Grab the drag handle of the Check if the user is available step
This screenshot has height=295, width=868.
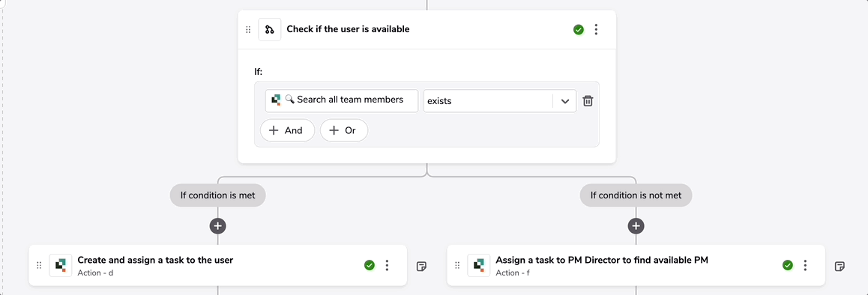coord(248,30)
